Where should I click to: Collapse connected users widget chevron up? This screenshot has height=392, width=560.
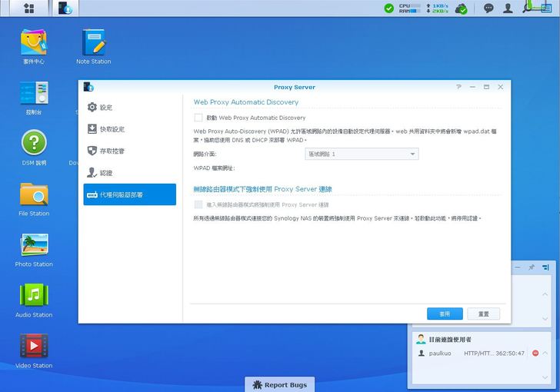pos(545,353)
